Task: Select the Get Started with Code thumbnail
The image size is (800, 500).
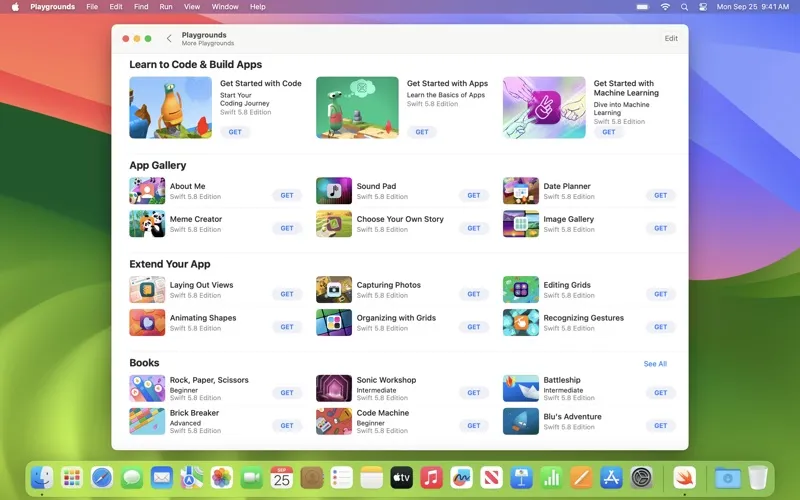Action: pyautogui.click(x=170, y=108)
